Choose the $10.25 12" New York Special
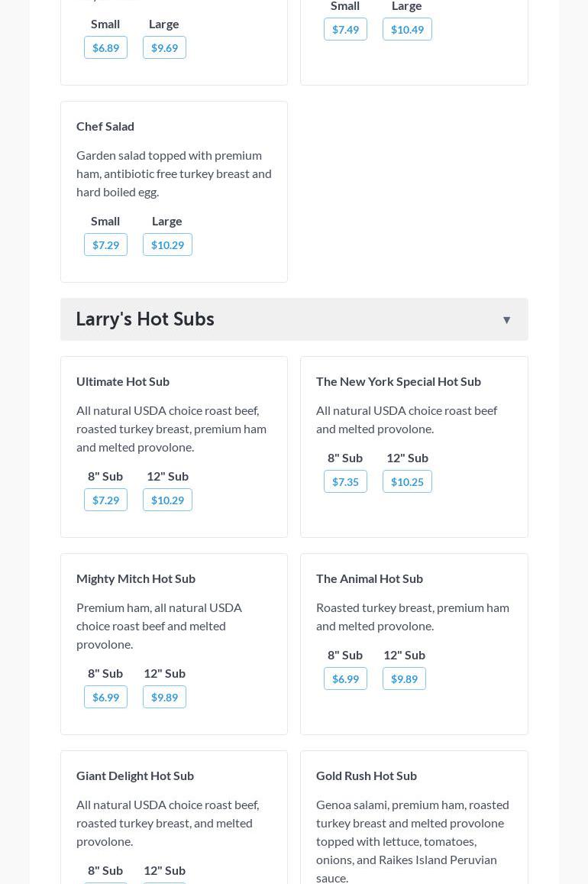The image size is (588, 884). tap(407, 482)
